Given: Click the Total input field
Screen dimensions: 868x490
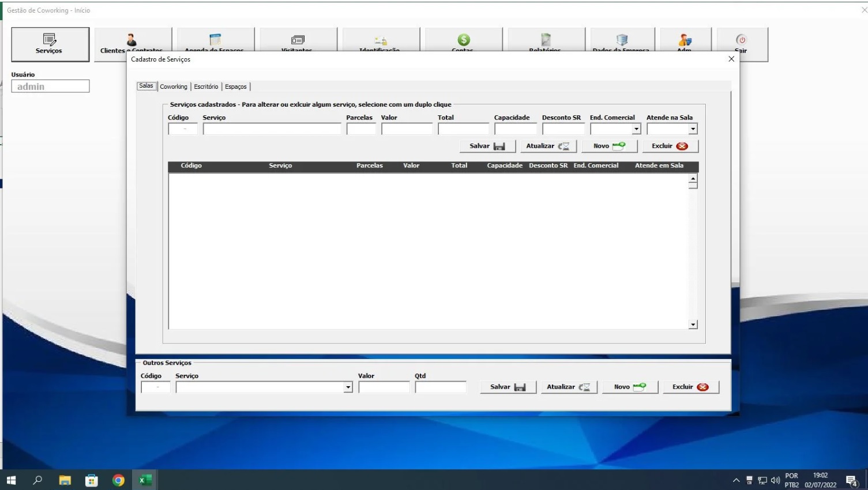Looking at the screenshot, I should coord(463,129).
